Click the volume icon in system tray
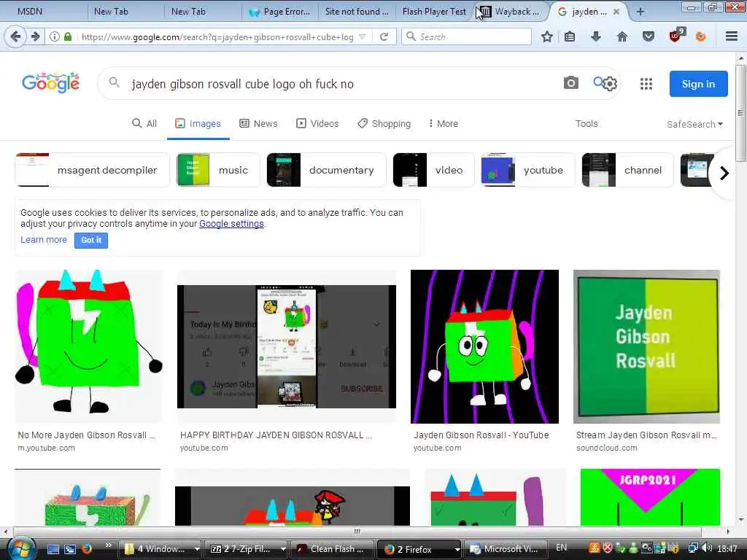 tap(707, 548)
